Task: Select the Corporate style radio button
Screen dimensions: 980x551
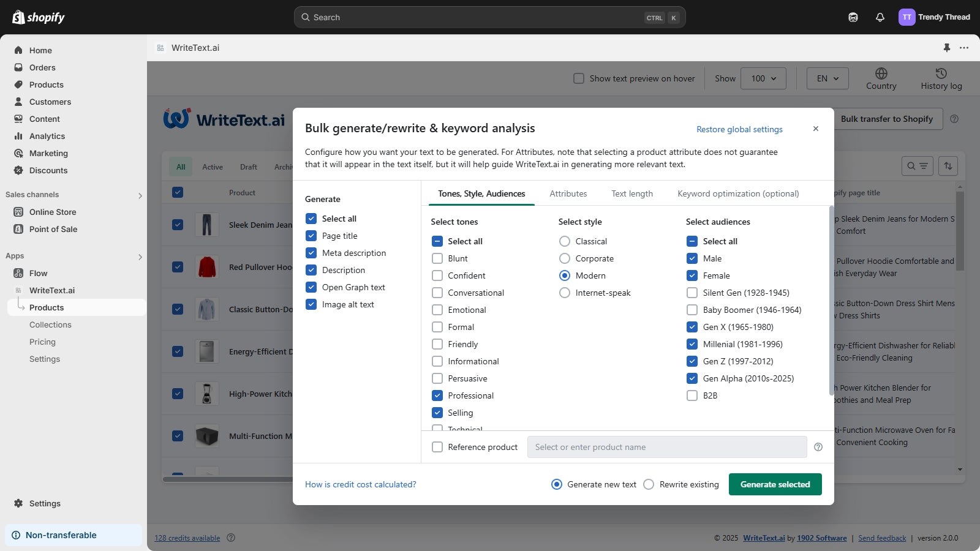Action: [564, 258]
